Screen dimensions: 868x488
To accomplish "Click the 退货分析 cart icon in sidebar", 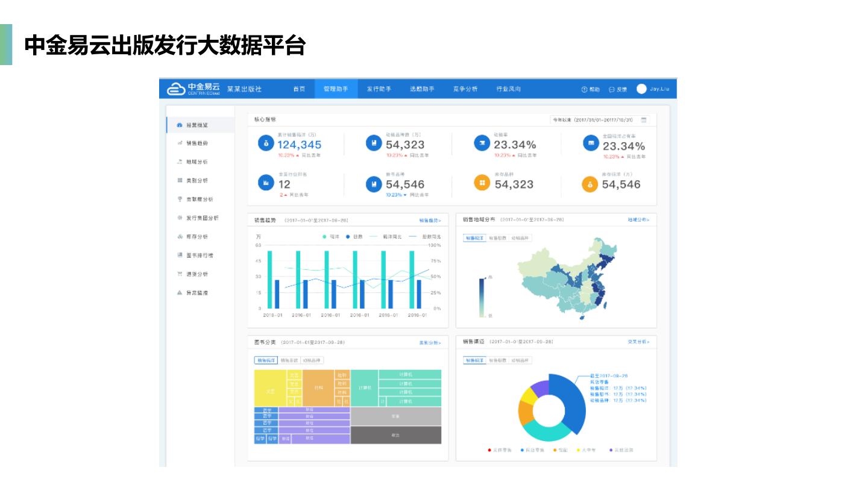I will 179,274.
